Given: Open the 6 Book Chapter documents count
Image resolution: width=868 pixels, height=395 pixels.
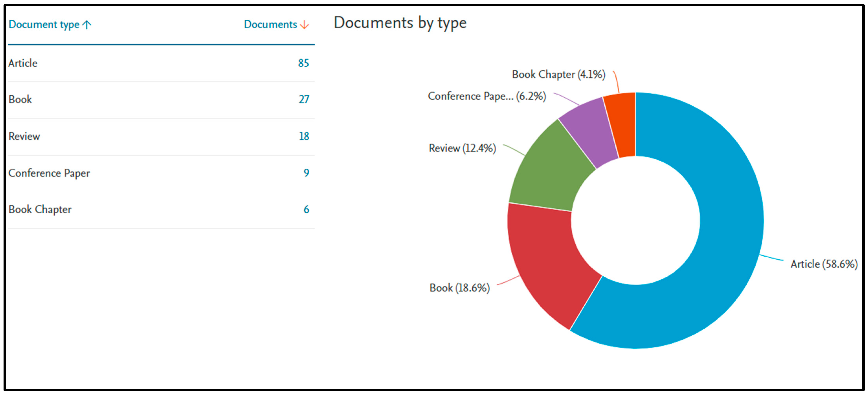Looking at the screenshot, I should click(x=306, y=209).
